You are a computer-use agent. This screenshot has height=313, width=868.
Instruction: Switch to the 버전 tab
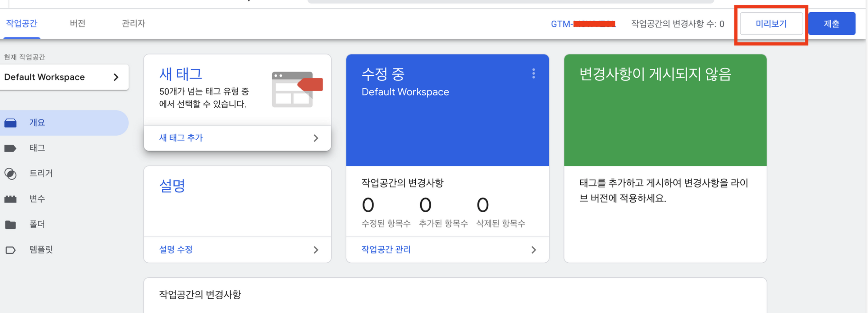click(78, 23)
